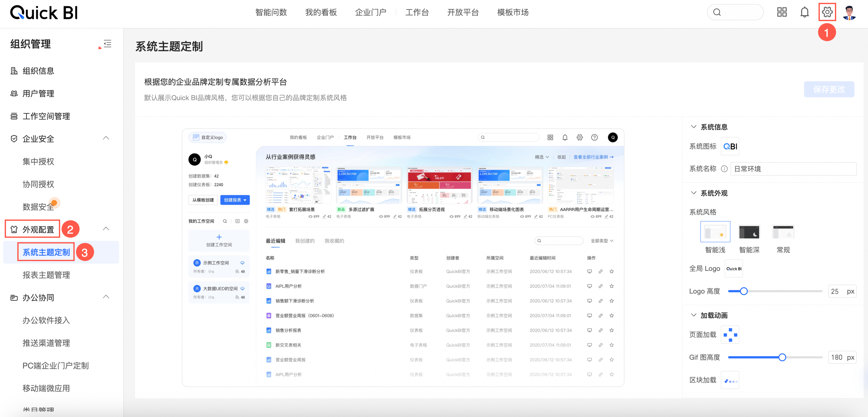Collapse the 企业安全 sidebar section

[x=106, y=138]
